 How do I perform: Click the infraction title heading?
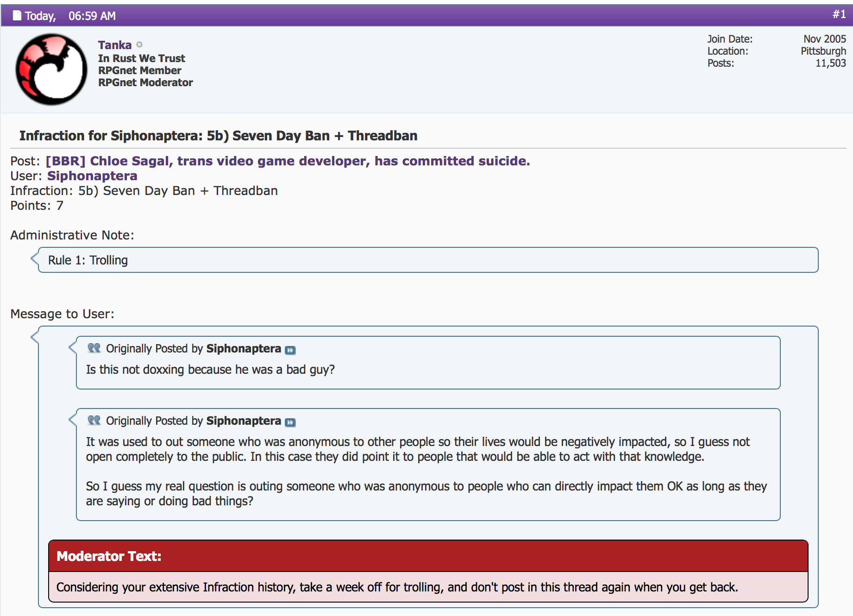tap(218, 136)
